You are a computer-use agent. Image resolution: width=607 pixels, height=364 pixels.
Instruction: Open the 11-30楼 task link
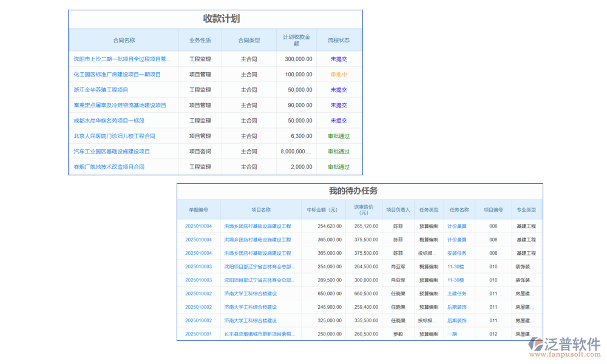(455, 267)
